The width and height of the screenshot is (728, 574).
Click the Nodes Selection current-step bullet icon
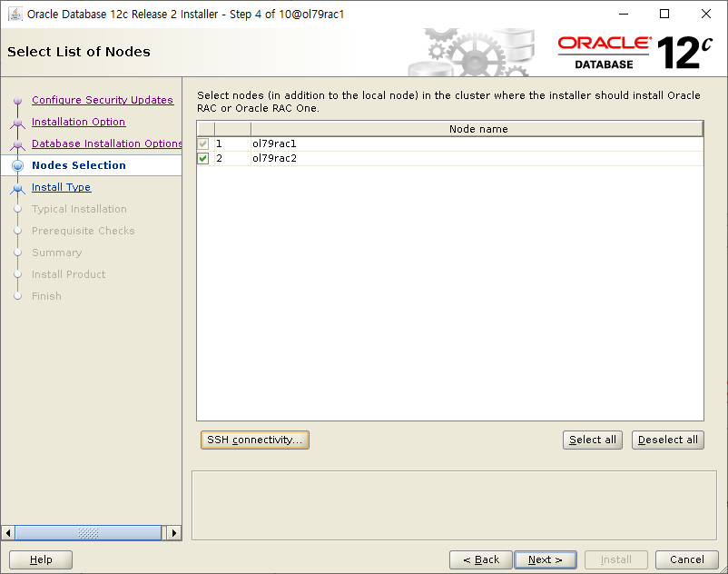pos(17,165)
